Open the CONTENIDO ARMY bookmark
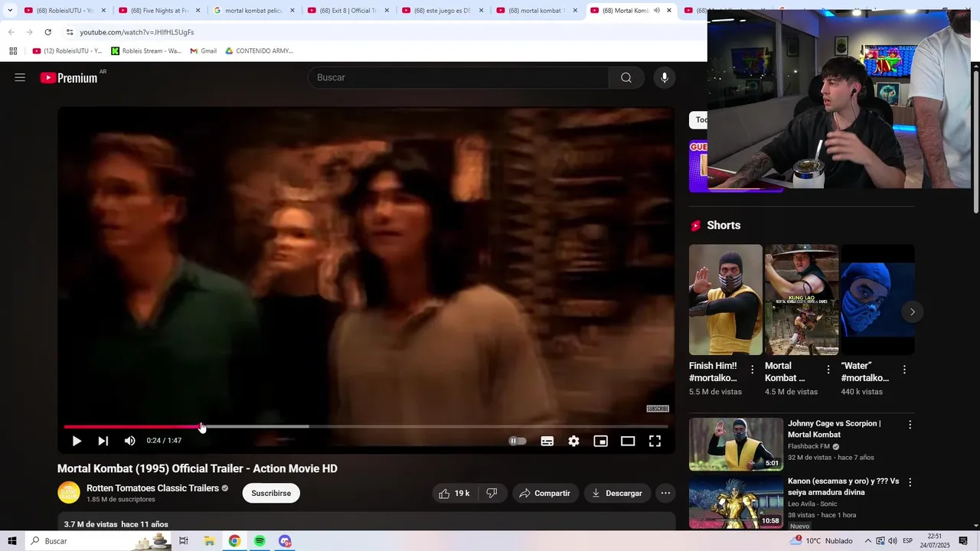Viewport: 980px width, 551px height. click(259, 51)
